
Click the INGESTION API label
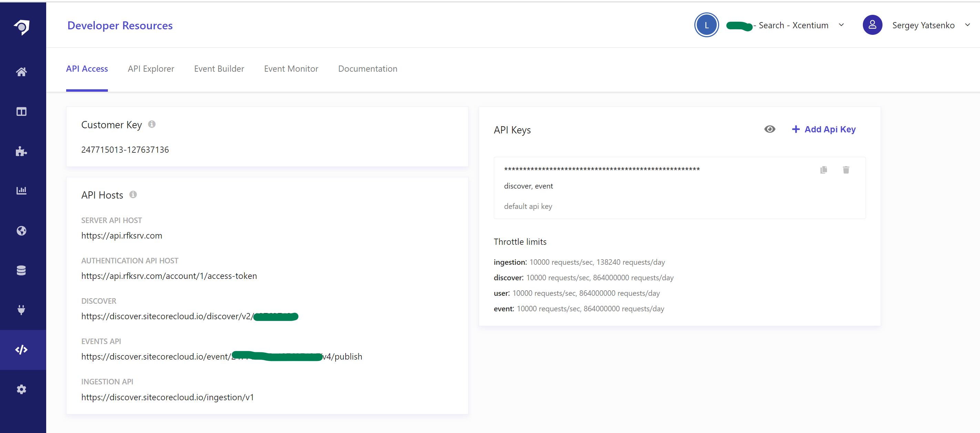point(107,382)
